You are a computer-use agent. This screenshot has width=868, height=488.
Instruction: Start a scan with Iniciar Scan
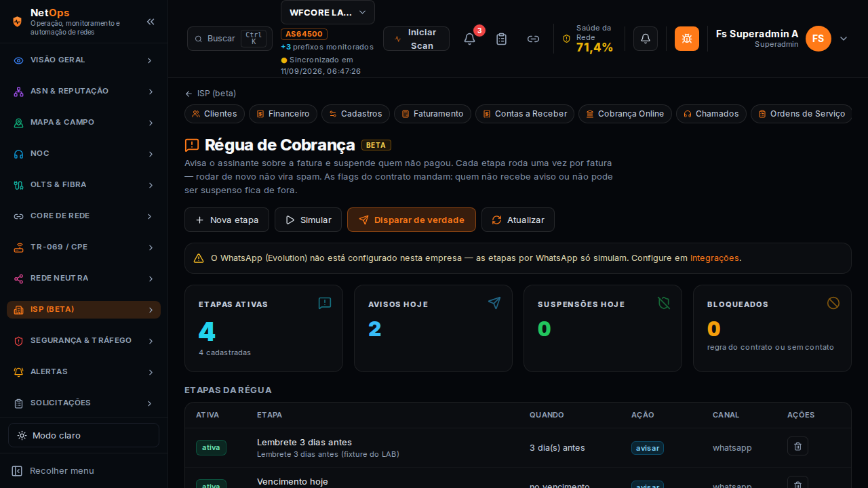tap(416, 39)
